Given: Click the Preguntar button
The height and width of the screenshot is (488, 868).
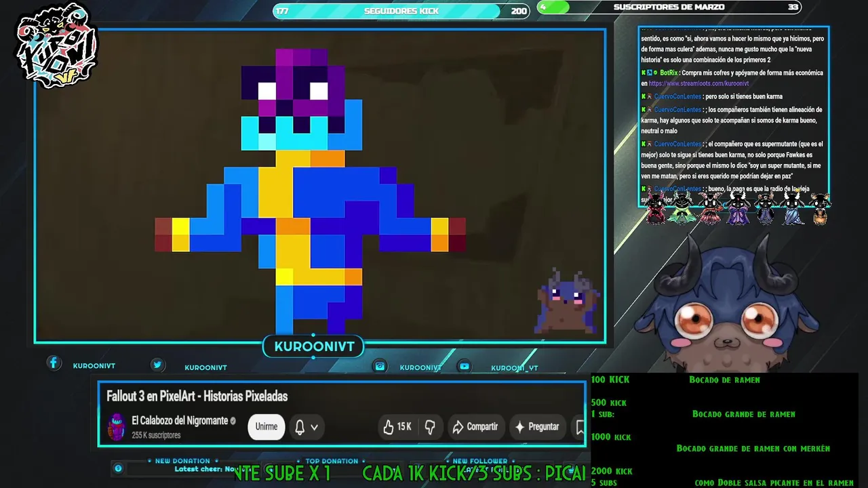Looking at the screenshot, I should coord(537,427).
